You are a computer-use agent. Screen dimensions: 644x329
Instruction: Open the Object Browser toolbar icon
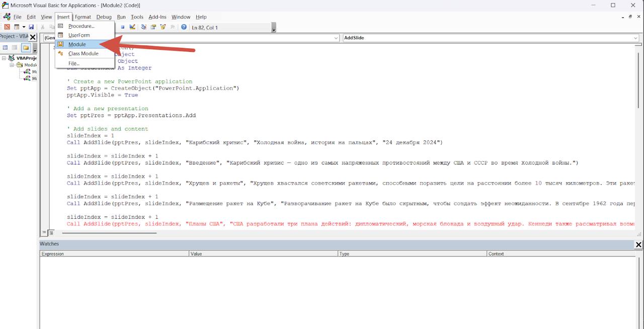(x=163, y=27)
